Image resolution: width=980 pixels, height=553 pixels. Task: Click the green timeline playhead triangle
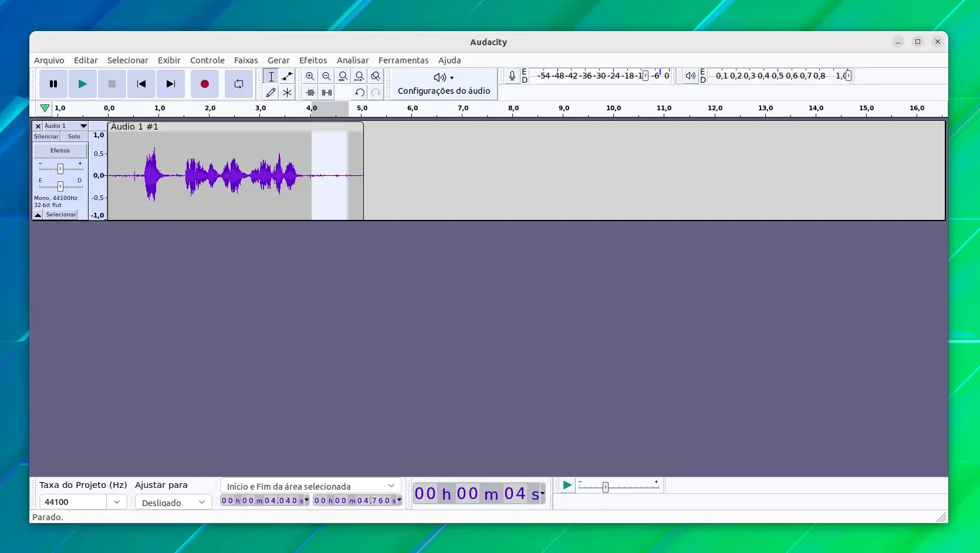[45, 108]
